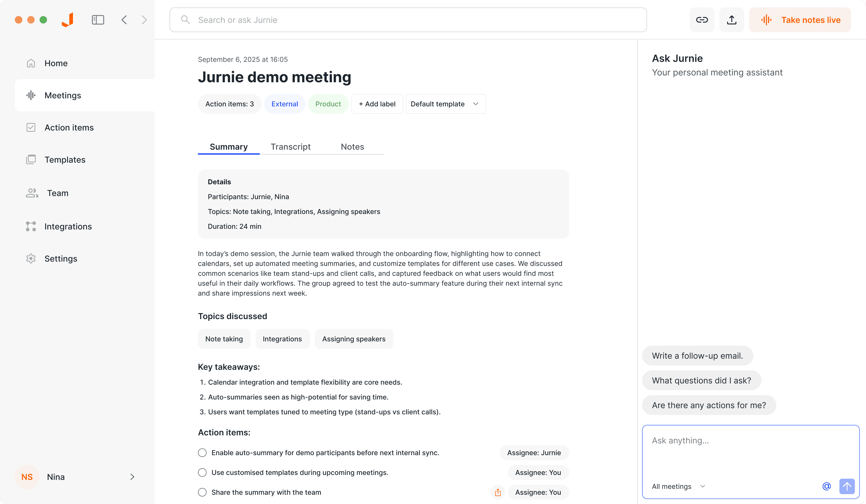The height and width of the screenshot is (504, 866).
Task: Share the summary via the share icon
Action: [497, 492]
